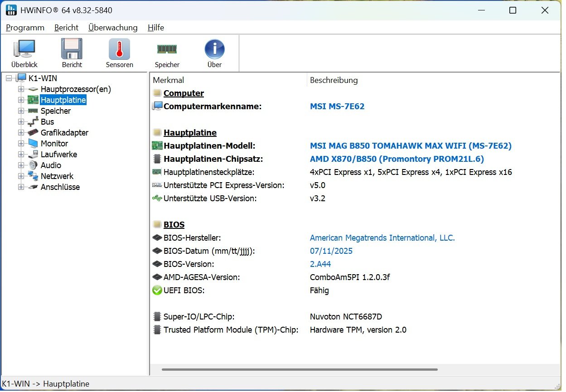
Task: Click the K1-WIN computer icon in tree
Action: pyautogui.click(x=21, y=78)
